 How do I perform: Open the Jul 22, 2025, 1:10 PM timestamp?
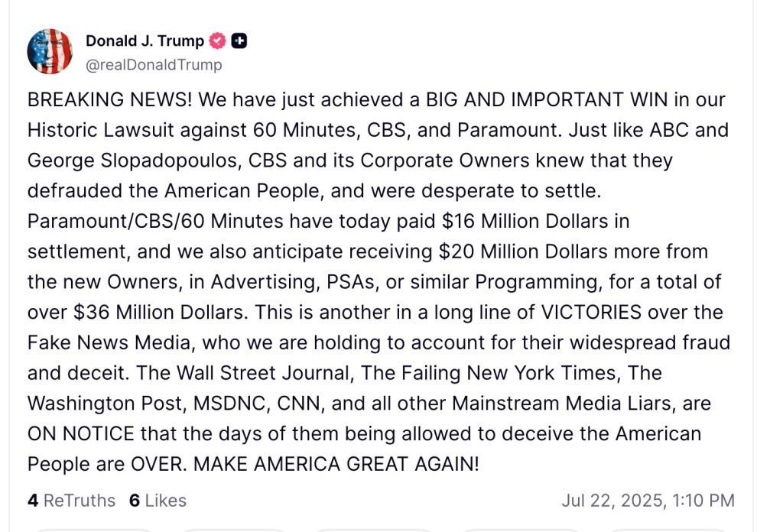click(x=648, y=501)
